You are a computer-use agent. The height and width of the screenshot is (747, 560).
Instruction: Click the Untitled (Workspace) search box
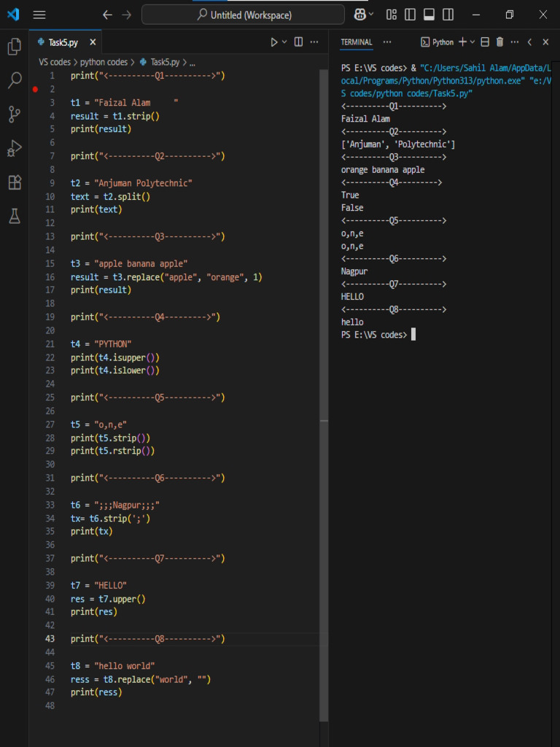point(243,15)
